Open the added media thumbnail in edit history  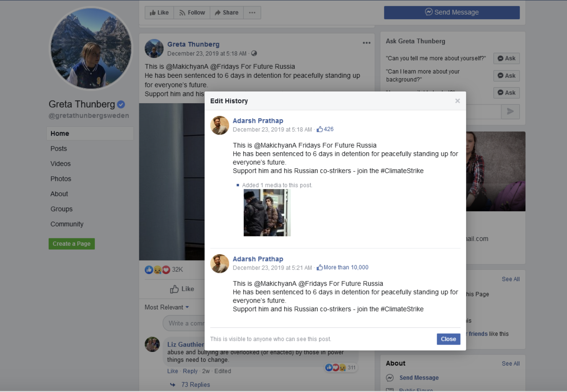click(267, 213)
